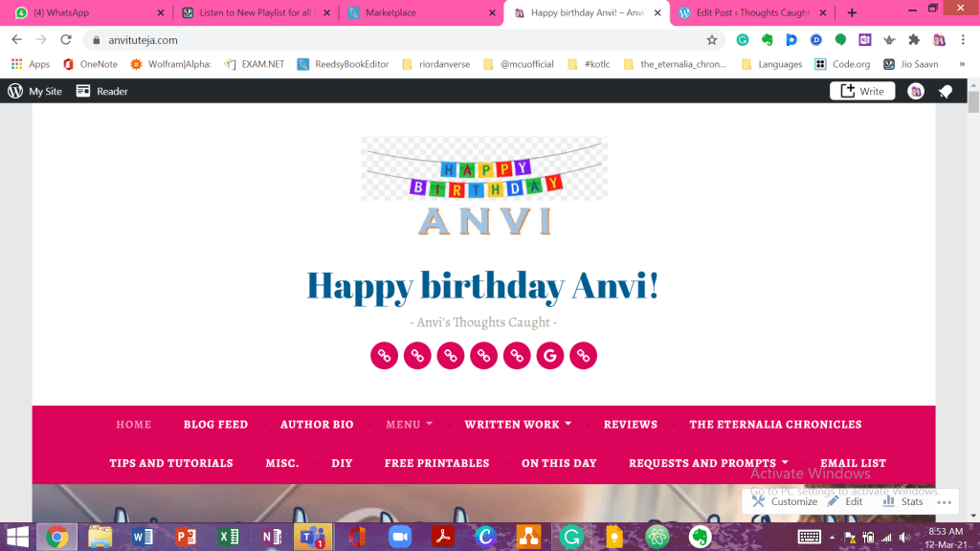Reload the page with refresh icon
The image size is (980, 551).
tap(66, 40)
